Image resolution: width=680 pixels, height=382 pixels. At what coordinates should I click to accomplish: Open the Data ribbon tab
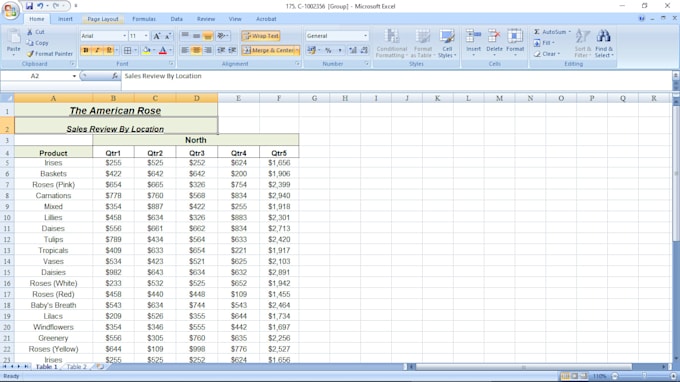[x=177, y=19]
